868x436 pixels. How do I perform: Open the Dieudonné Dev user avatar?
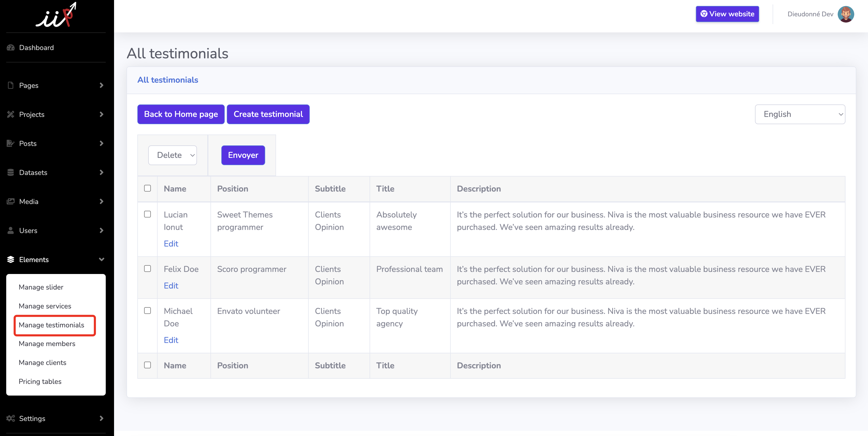pyautogui.click(x=846, y=14)
